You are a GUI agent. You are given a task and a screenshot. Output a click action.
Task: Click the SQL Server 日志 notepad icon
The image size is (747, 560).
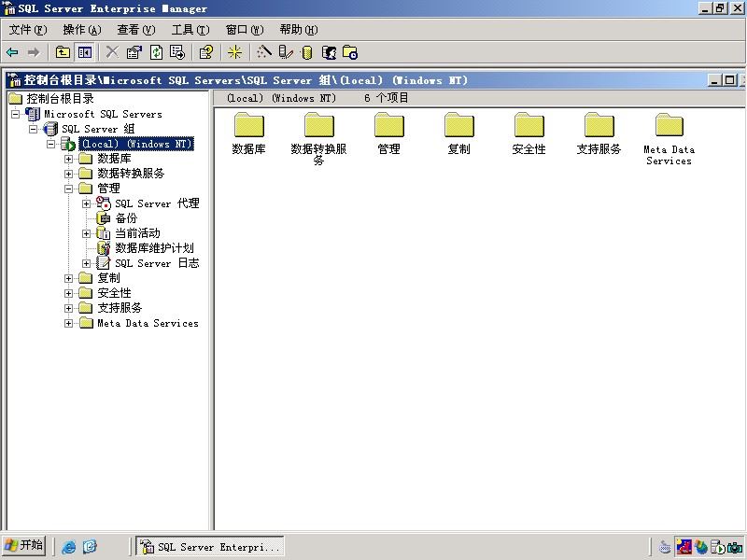[x=104, y=263]
